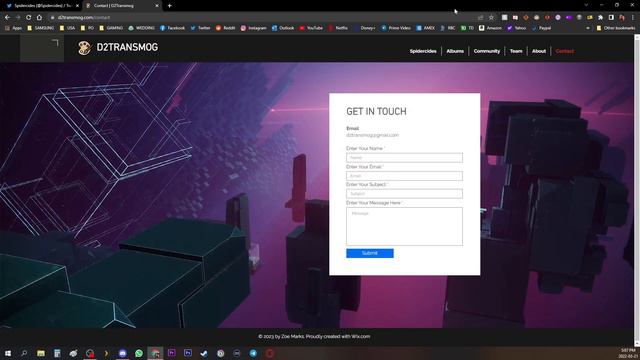Click the page vertical scrollbar

point(637,191)
